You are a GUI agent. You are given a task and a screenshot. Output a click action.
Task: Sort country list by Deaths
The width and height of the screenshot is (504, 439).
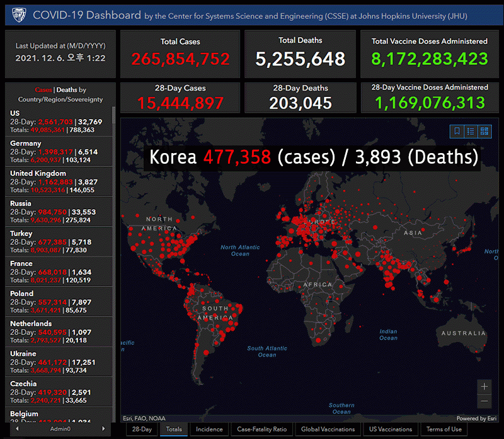click(67, 90)
